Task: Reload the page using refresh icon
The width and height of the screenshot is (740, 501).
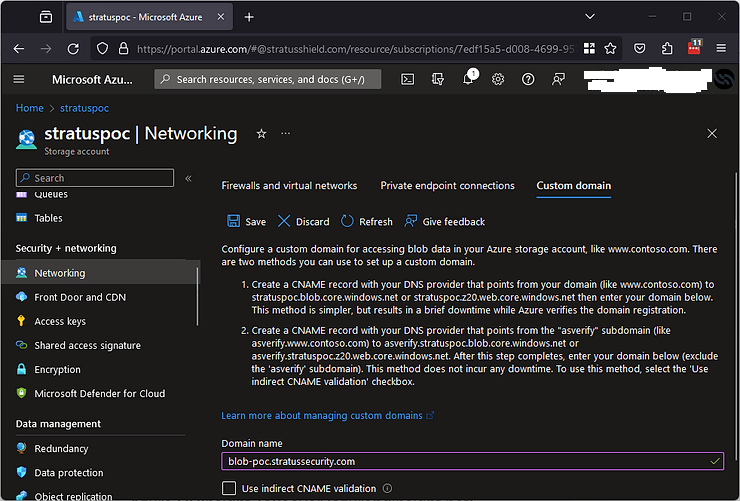Action: click(73, 49)
